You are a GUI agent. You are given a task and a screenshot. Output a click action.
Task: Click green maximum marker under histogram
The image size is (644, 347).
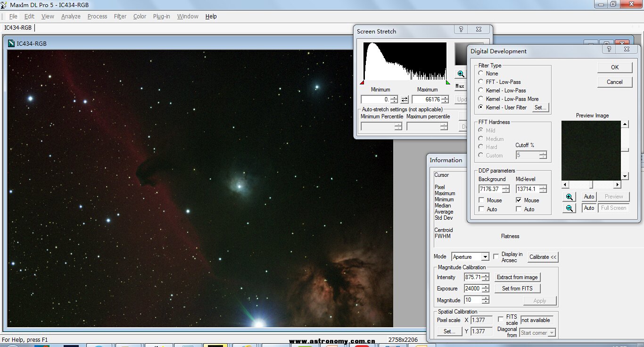click(448, 83)
